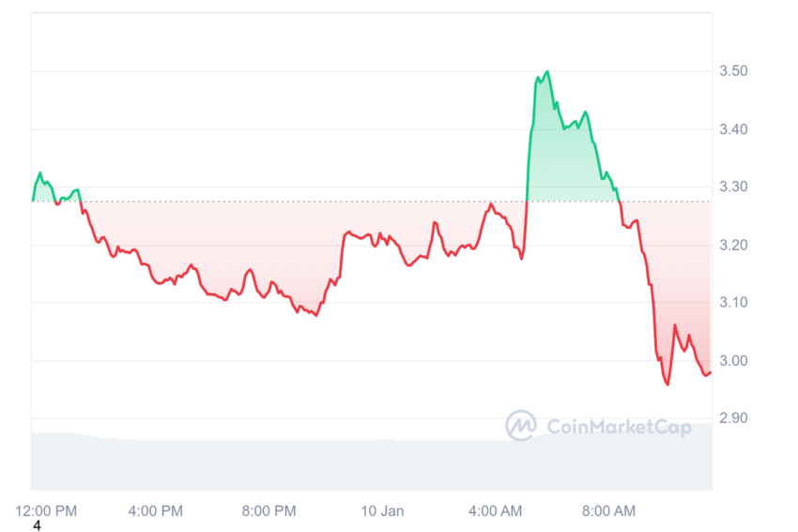Click the small number 4 below axis
This screenshot has width=798, height=532.
pyautogui.click(x=37, y=525)
